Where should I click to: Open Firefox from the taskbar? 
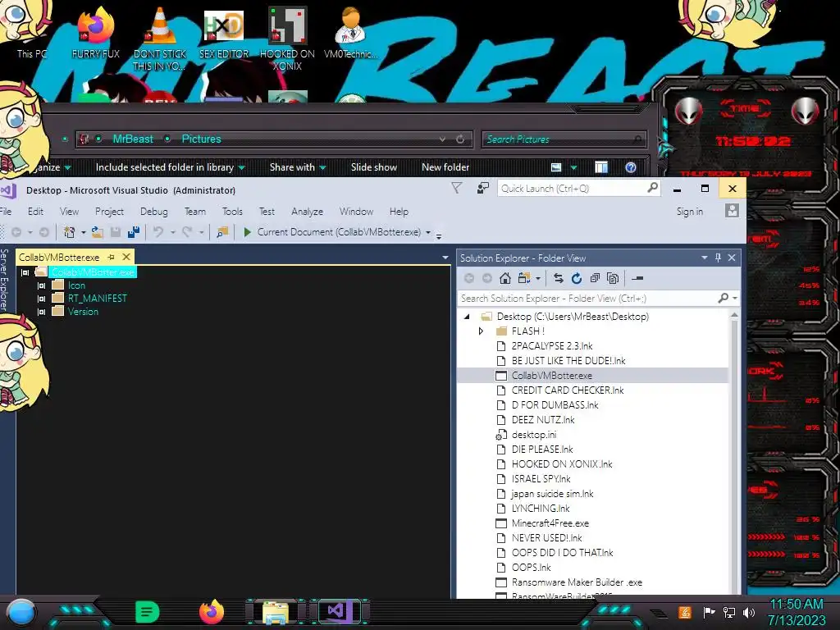[x=212, y=612]
